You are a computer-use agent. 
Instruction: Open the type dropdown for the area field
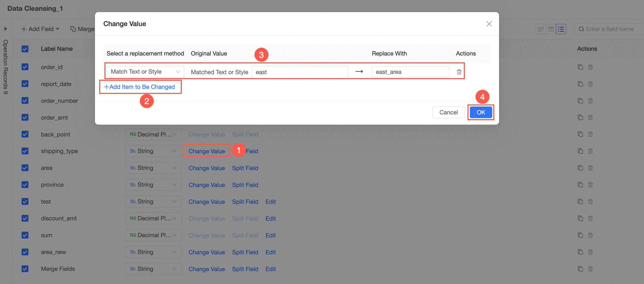153,168
